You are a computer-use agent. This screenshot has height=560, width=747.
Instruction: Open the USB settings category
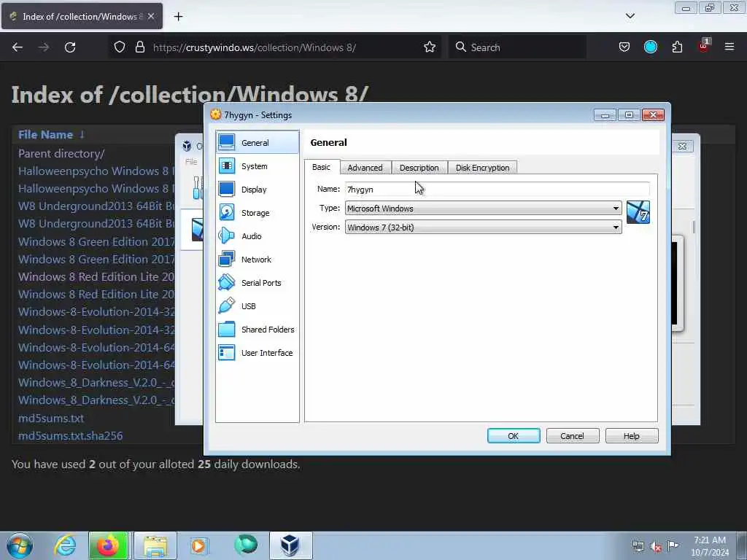(258, 306)
